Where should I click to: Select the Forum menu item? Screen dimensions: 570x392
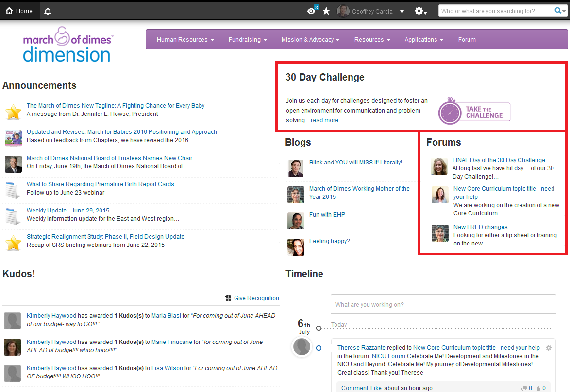[467, 40]
